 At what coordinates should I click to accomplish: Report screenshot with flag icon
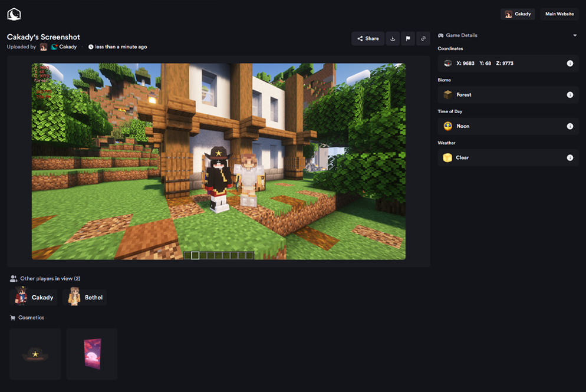click(x=408, y=38)
